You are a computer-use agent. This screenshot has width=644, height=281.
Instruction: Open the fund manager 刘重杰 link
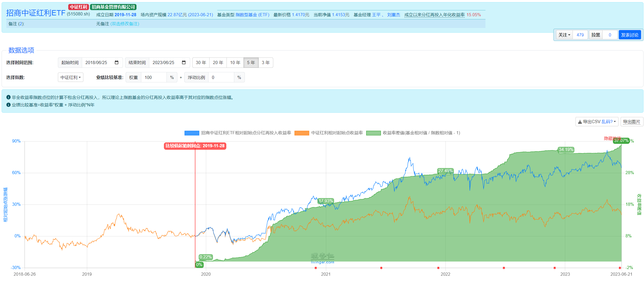393,15
